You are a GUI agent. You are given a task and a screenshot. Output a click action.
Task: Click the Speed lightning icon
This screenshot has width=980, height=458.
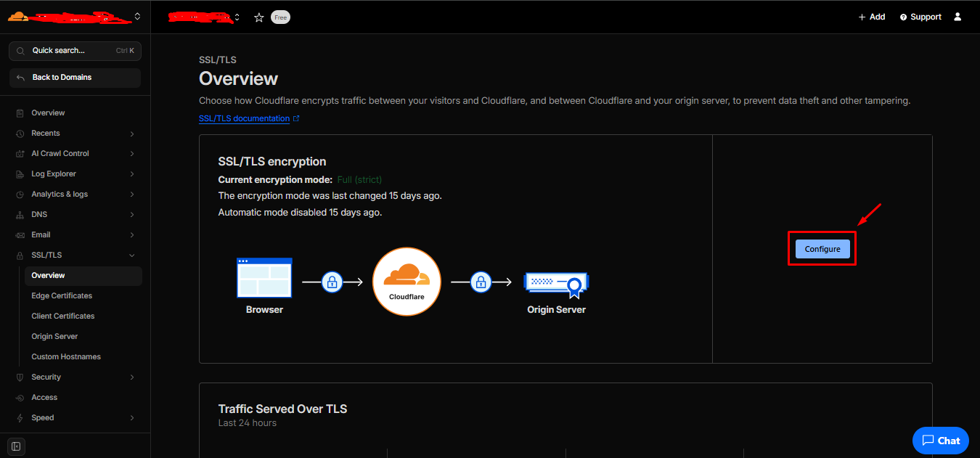20,418
